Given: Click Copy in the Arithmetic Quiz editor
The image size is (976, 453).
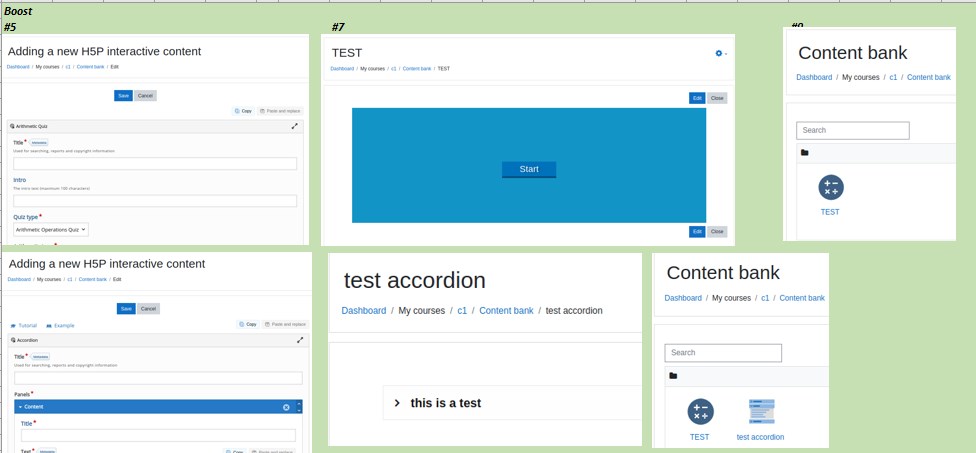Looking at the screenshot, I should click(243, 111).
